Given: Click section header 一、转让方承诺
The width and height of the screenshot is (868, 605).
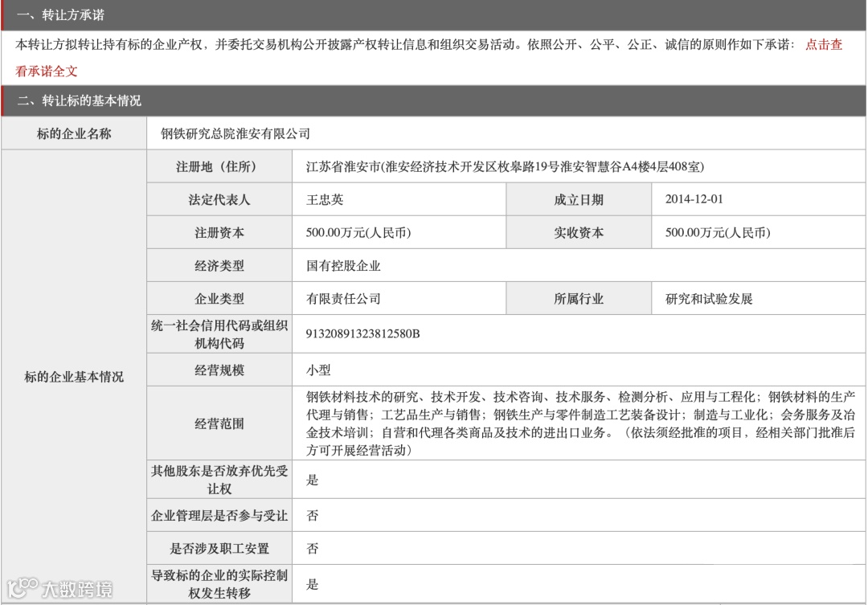Looking at the screenshot, I should coord(61,15).
